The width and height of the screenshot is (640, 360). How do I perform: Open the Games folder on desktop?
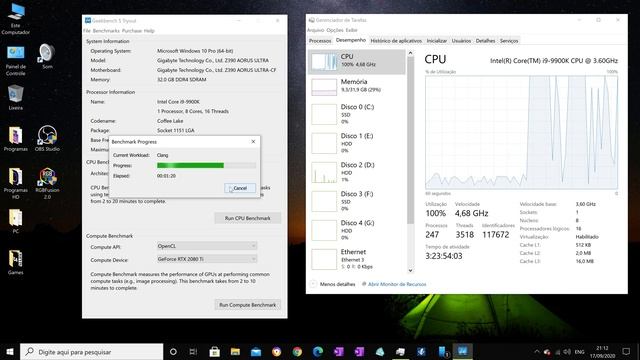(16, 262)
